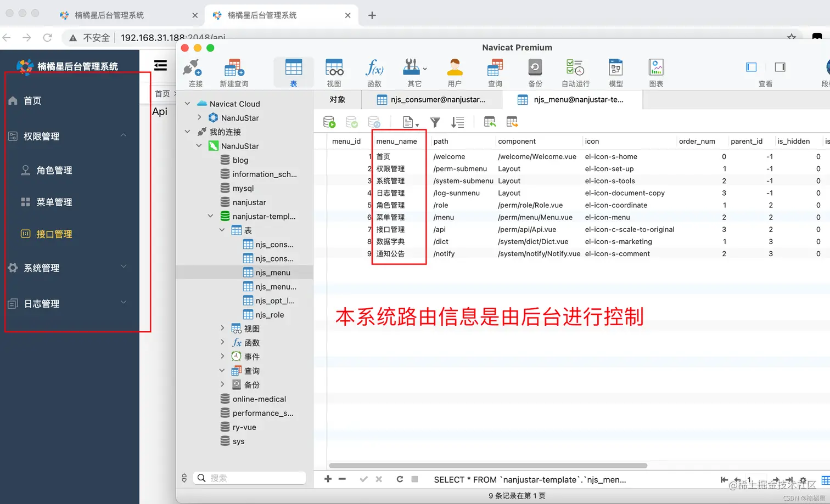Open 角色管理 in the sidebar menu
This screenshot has width=830, height=504.
point(55,170)
